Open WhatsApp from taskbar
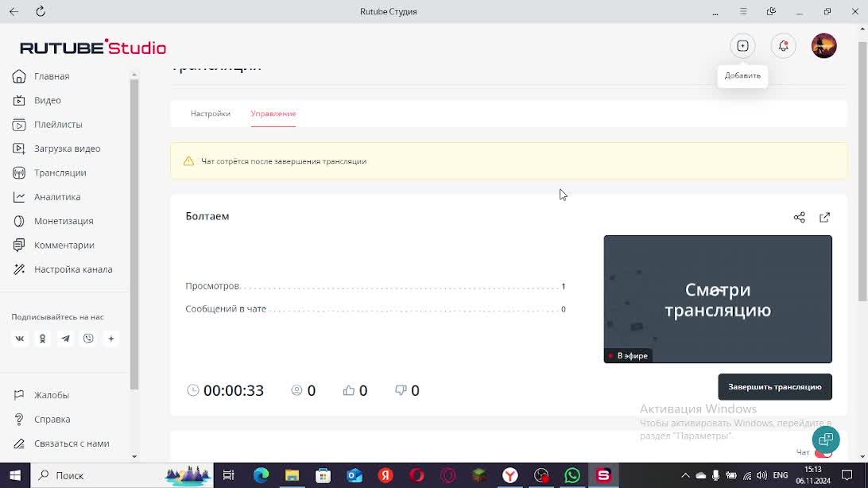 click(x=572, y=475)
